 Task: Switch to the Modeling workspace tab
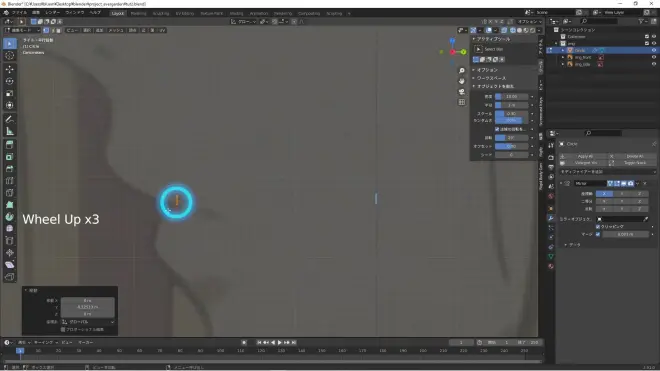click(138, 13)
